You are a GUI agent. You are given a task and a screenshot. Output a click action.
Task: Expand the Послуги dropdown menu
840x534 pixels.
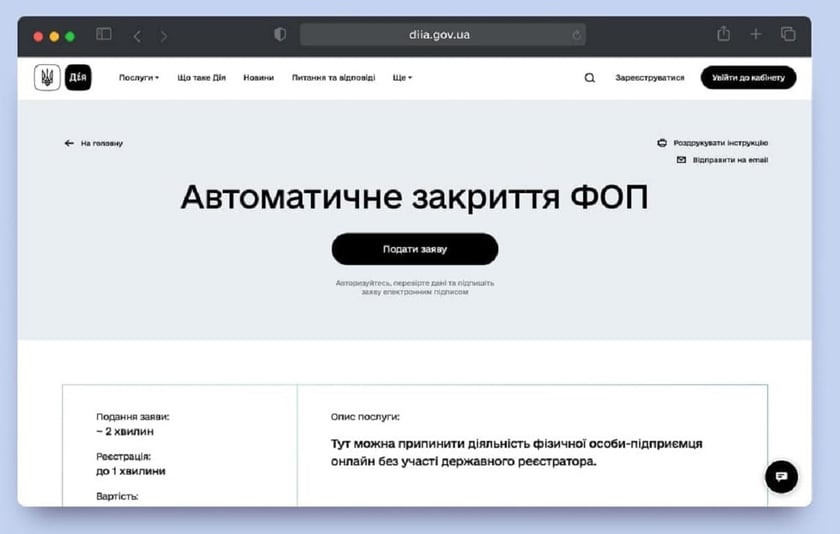click(138, 78)
